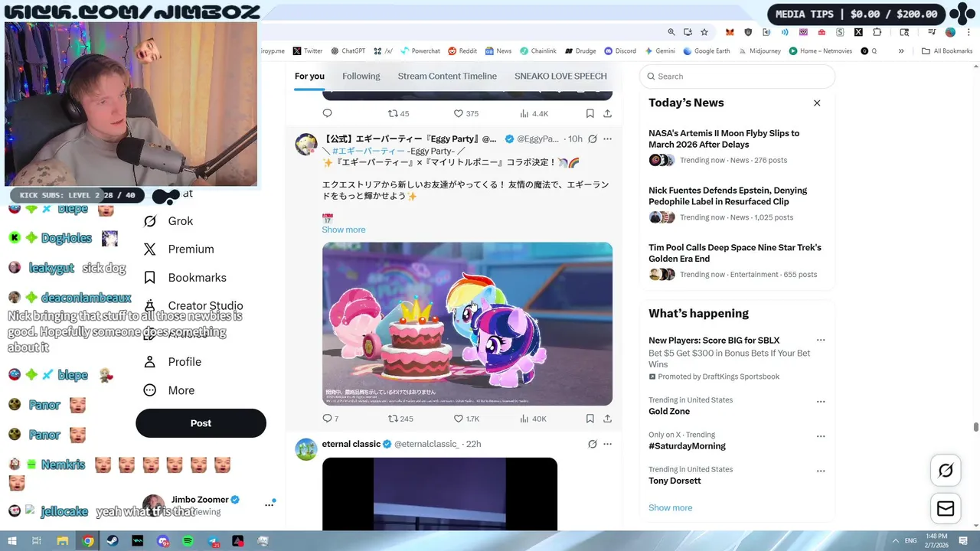980x551 pixels.
Task: Click the page vertical scrollbar thumb
Action: click(975, 427)
